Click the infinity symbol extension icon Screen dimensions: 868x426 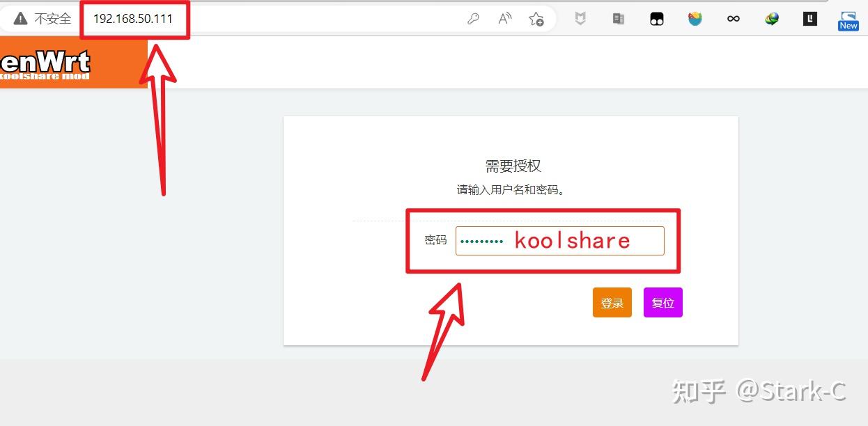point(732,19)
